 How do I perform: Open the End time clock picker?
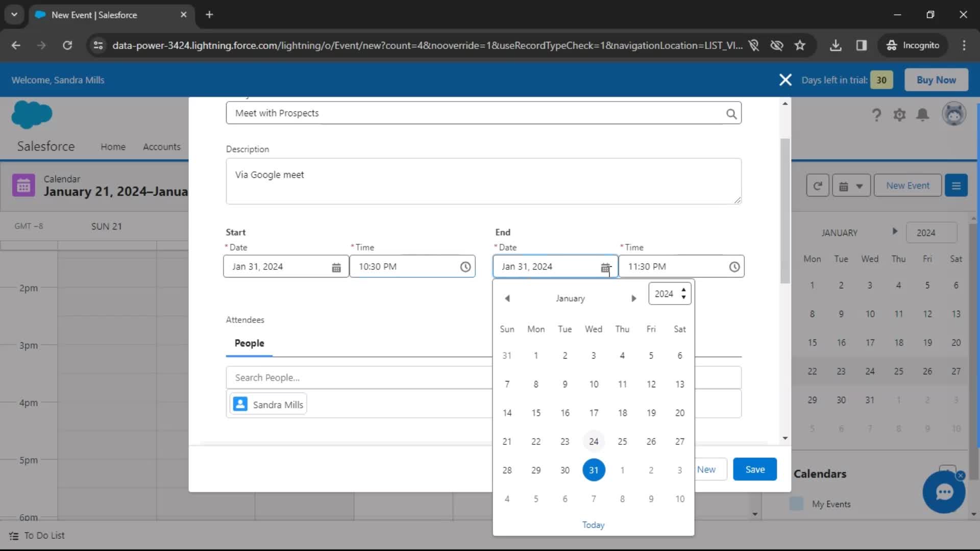(x=734, y=267)
